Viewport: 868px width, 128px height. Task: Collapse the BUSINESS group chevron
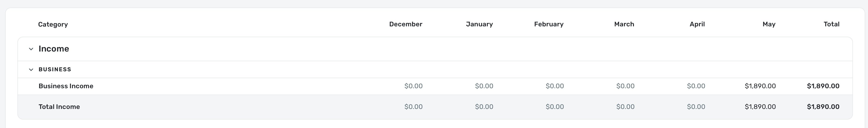point(31,69)
